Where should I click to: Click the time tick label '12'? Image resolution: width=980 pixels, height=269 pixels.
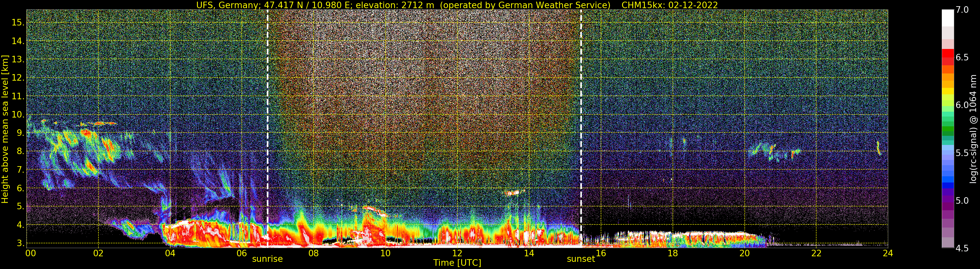[x=457, y=253]
